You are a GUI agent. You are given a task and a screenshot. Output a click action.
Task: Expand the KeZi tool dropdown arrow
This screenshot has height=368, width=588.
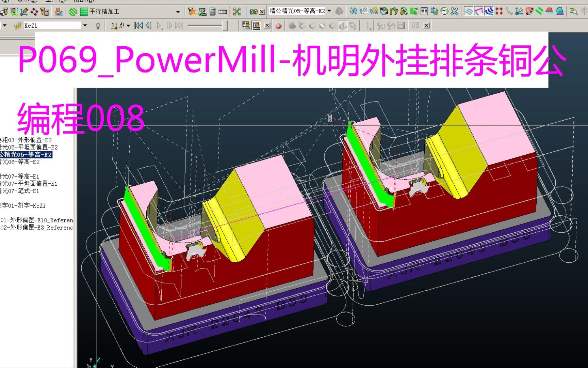85,25
